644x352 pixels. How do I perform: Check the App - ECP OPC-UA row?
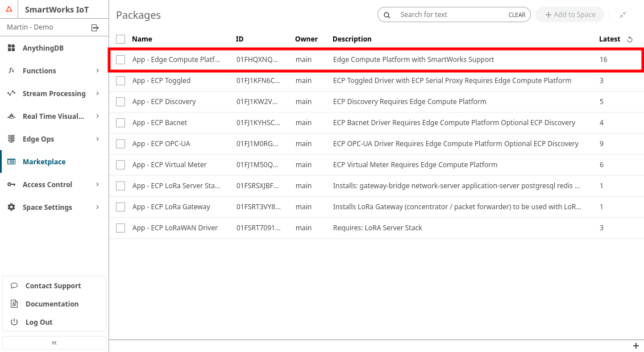(121, 144)
